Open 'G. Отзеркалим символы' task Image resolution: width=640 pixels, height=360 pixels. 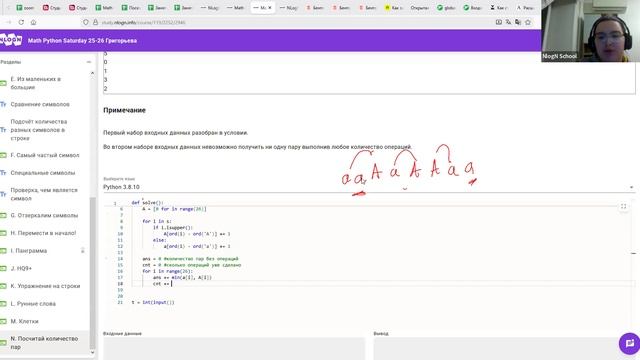(x=45, y=215)
